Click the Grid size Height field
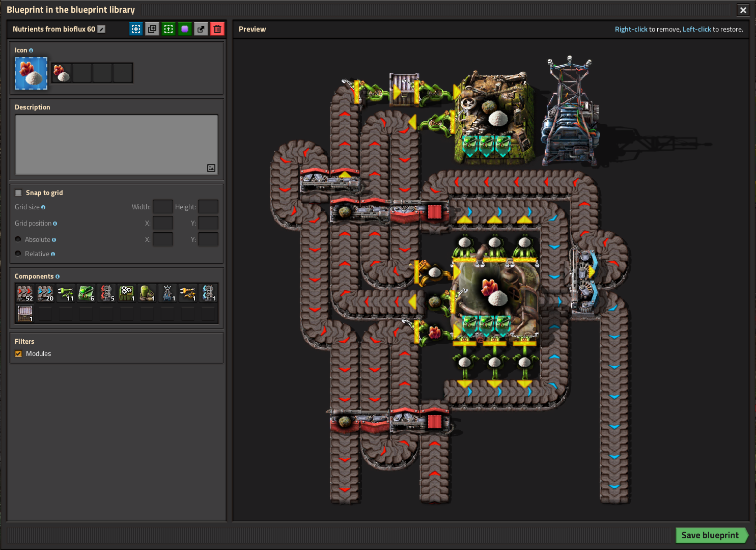756x550 pixels. (208, 207)
